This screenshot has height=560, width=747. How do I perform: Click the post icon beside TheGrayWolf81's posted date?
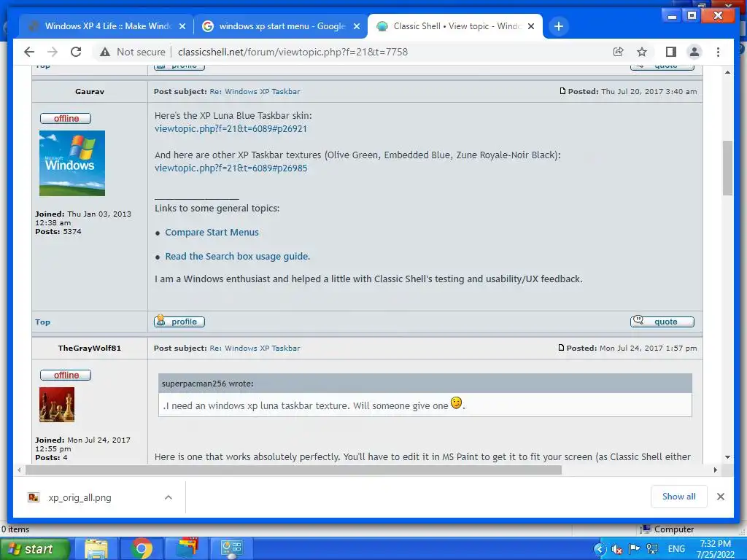click(561, 348)
